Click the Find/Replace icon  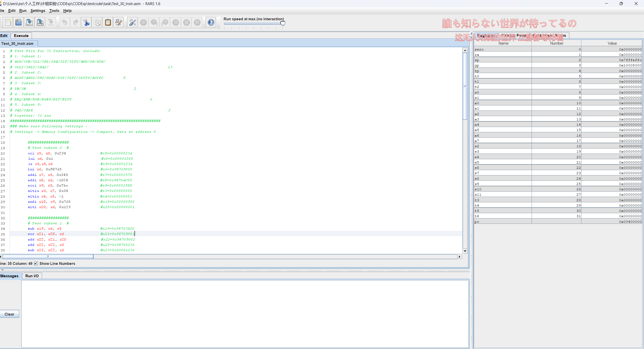pos(119,23)
